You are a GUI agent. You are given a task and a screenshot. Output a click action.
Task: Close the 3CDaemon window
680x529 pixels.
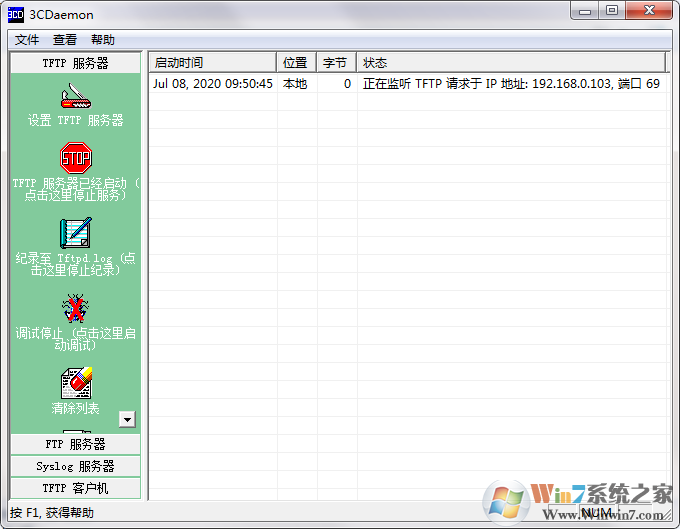tap(649, 11)
